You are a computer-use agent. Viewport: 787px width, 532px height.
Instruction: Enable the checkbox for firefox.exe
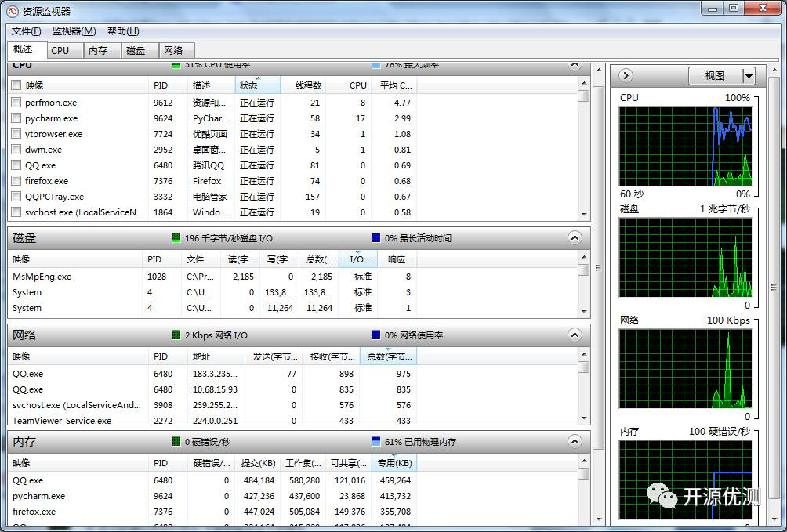pos(16,181)
